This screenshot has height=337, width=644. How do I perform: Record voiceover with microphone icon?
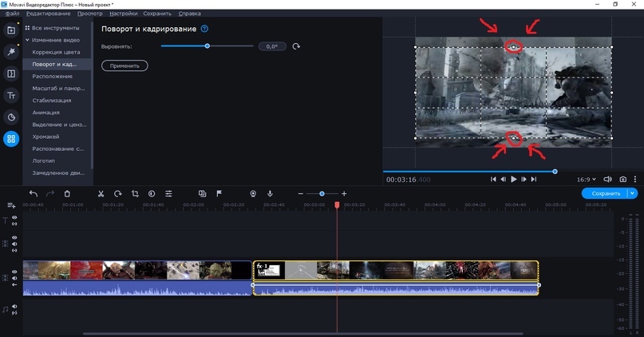270,193
